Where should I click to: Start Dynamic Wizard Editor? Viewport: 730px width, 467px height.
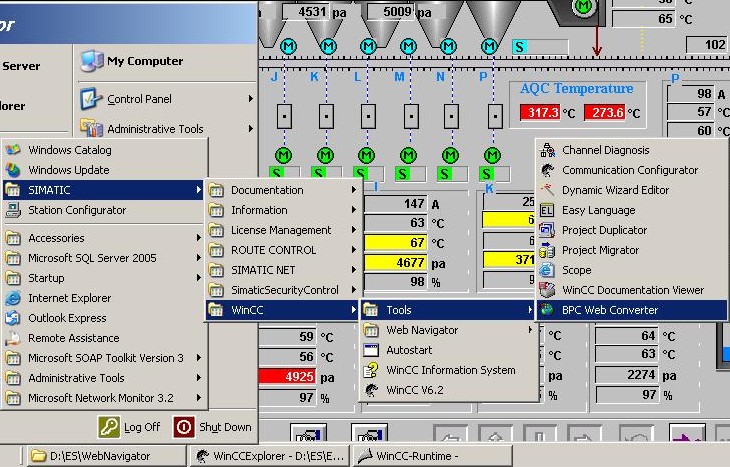pyautogui.click(x=632, y=190)
